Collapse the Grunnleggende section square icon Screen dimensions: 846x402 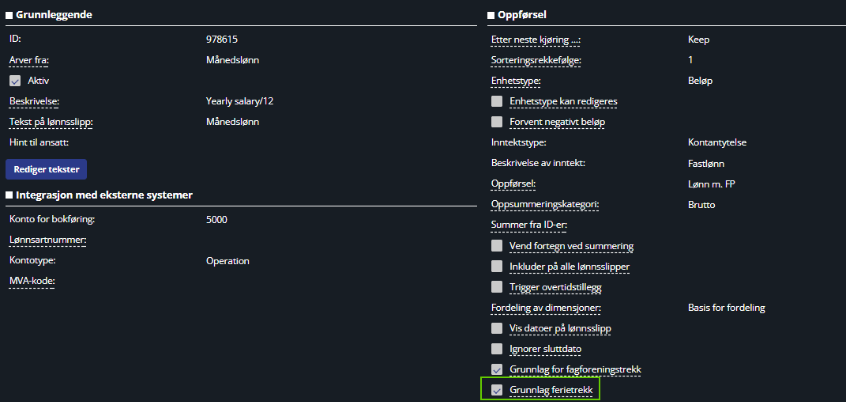pyautogui.click(x=9, y=15)
